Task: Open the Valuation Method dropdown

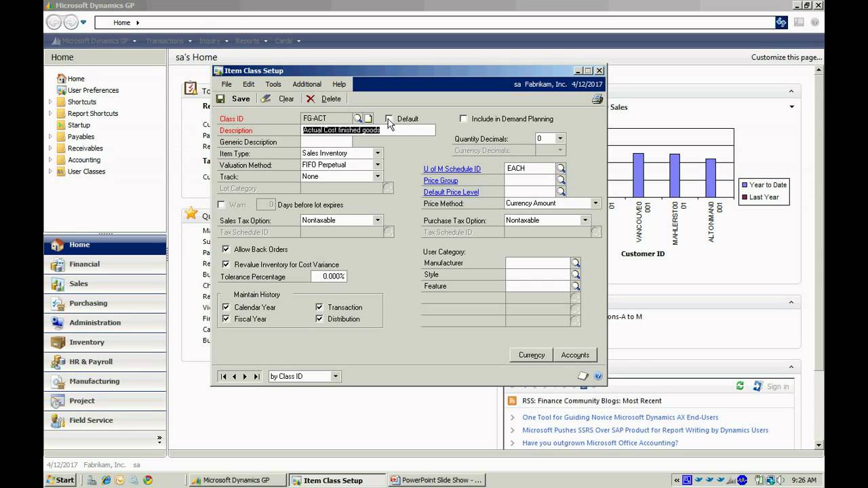Action: tap(378, 165)
